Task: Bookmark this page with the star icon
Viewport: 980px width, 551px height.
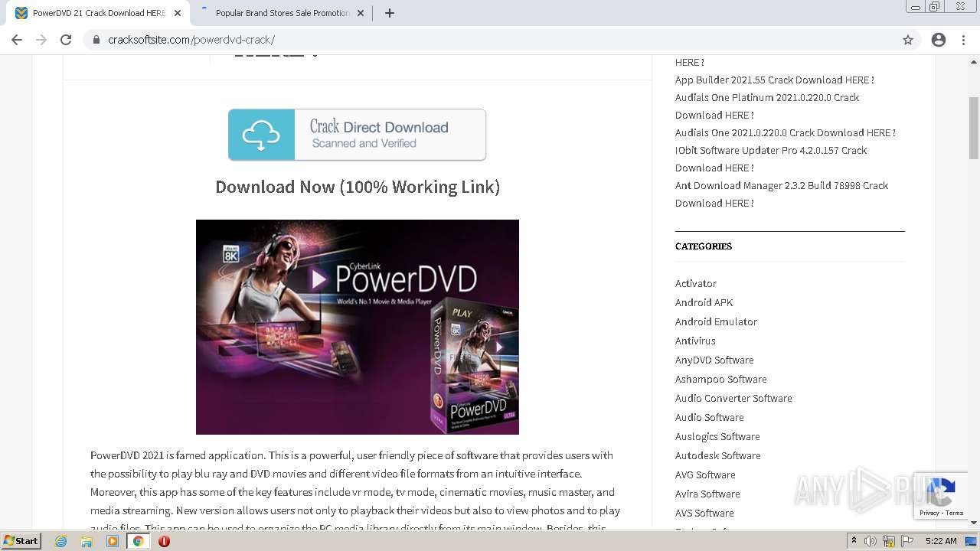Action: 908,40
